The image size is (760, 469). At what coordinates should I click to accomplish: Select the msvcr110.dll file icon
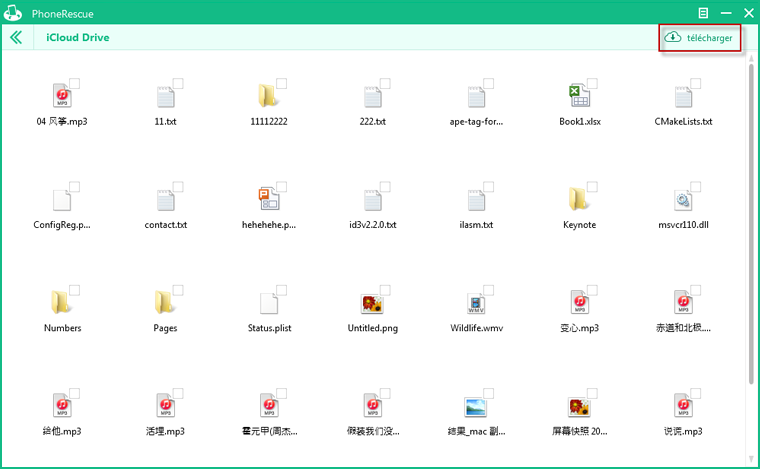(683, 199)
